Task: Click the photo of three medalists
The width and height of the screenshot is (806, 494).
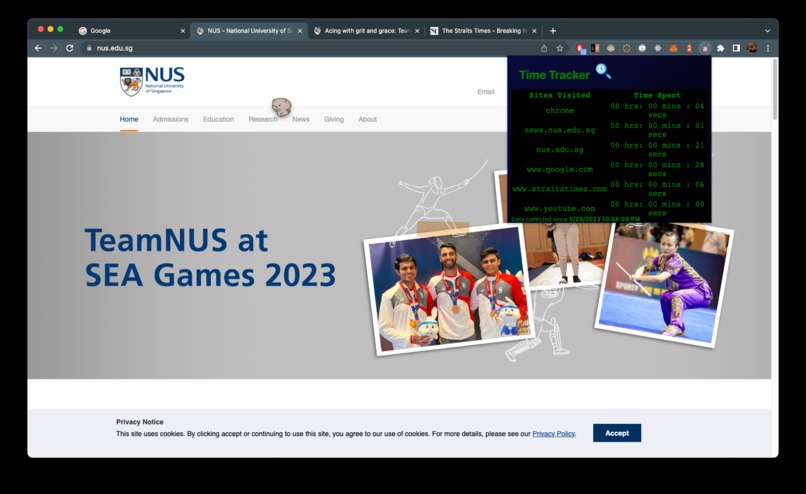Action: pyautogui.click(x=448, y=289)
